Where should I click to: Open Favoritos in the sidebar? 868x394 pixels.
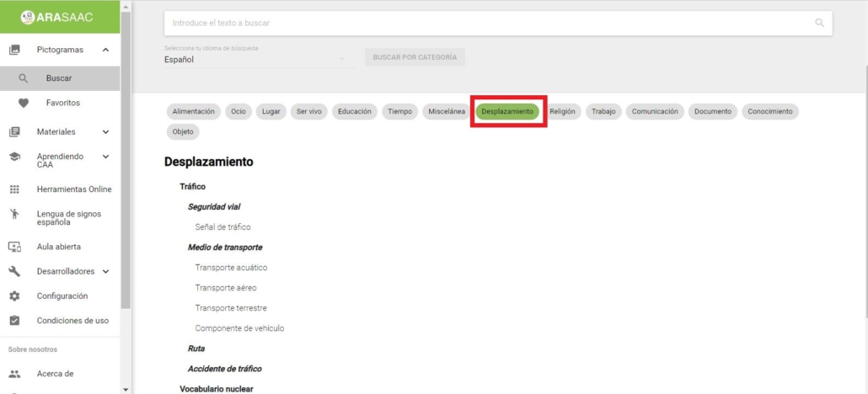(60, 103)
